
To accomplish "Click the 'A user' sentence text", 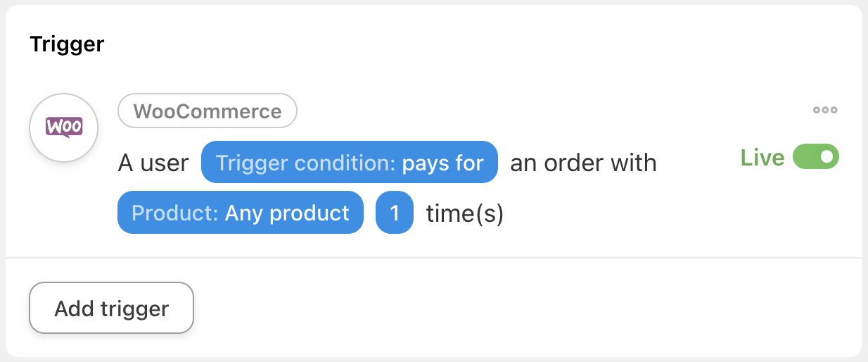I will (x=153, y=163).
